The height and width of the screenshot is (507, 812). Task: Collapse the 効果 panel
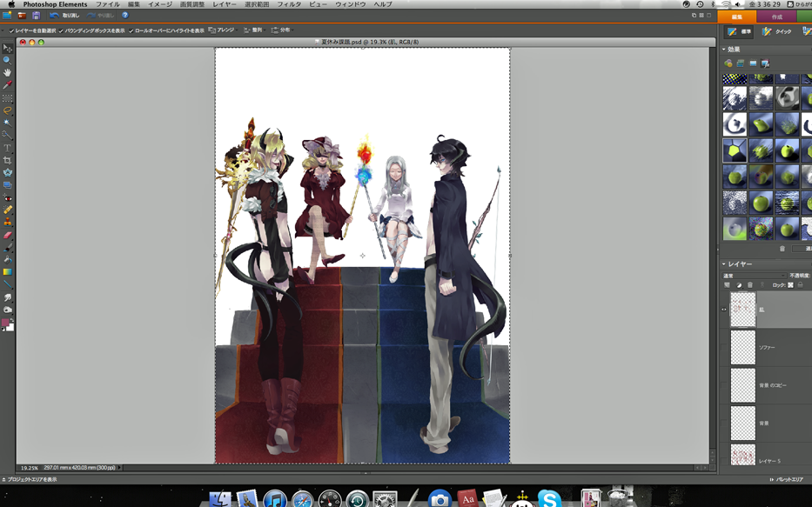[x=724, y=50]
